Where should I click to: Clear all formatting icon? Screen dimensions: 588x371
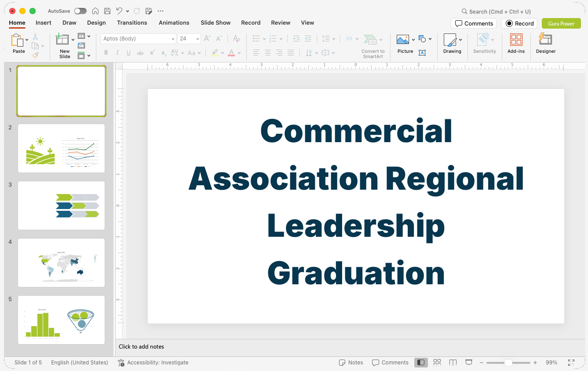click(236, 39)
